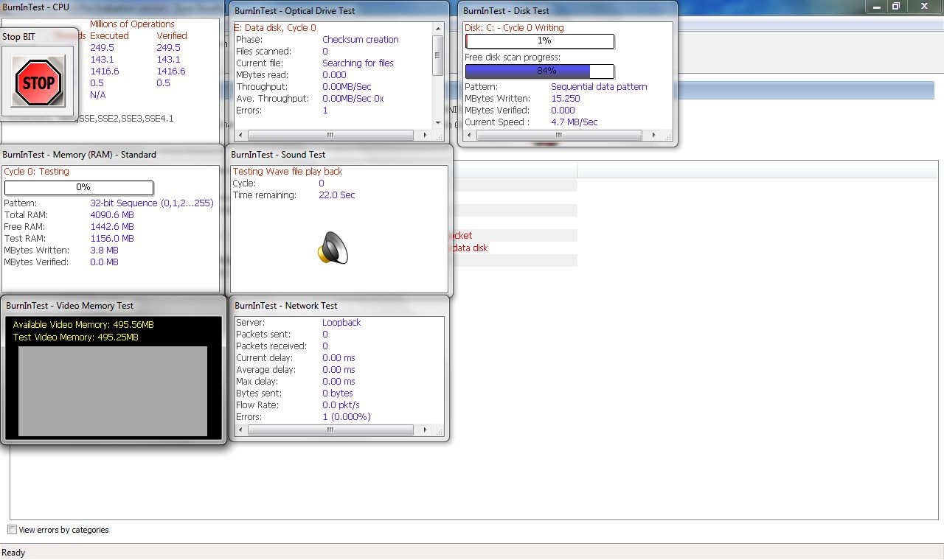Click the "Loopback" server value
Viewport: 944px width, 560px height.
point(341,323)
